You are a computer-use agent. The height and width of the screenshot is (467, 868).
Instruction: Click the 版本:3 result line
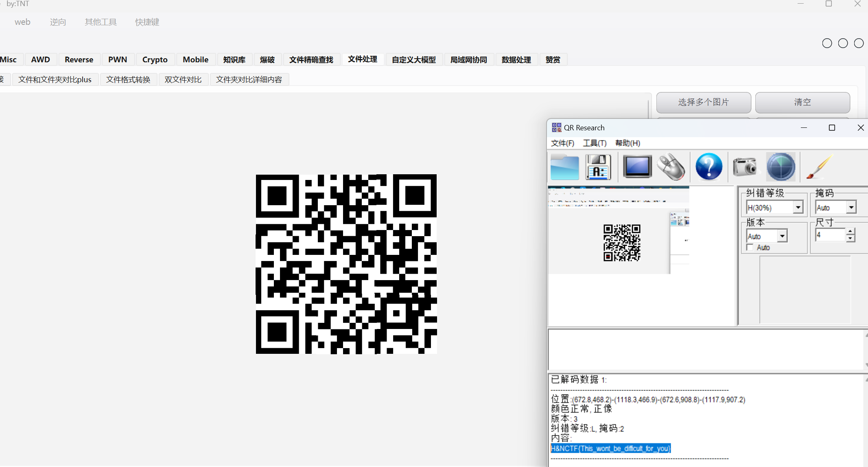pyautogui.click(x=564, y=419)
